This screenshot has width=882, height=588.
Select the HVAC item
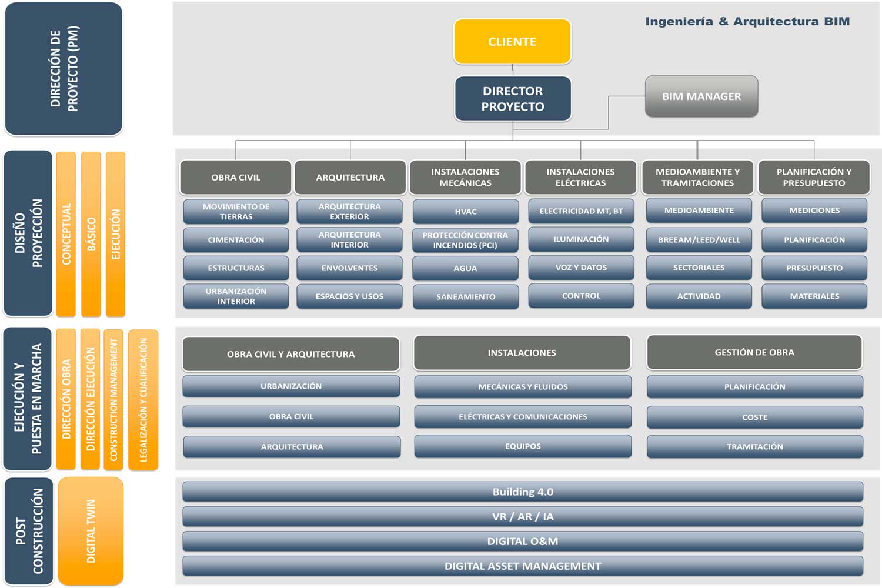pyautogui.click(x=465, y=211)
